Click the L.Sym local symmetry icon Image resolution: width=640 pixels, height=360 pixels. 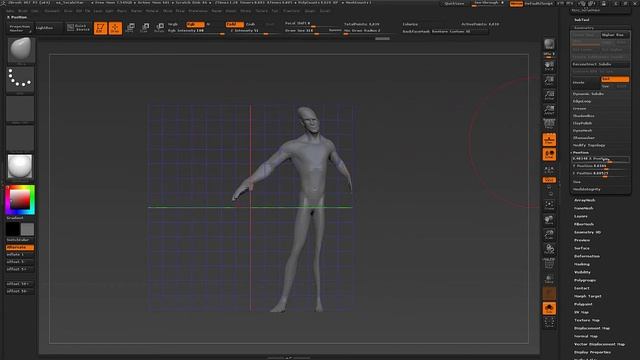coord(549,169)
